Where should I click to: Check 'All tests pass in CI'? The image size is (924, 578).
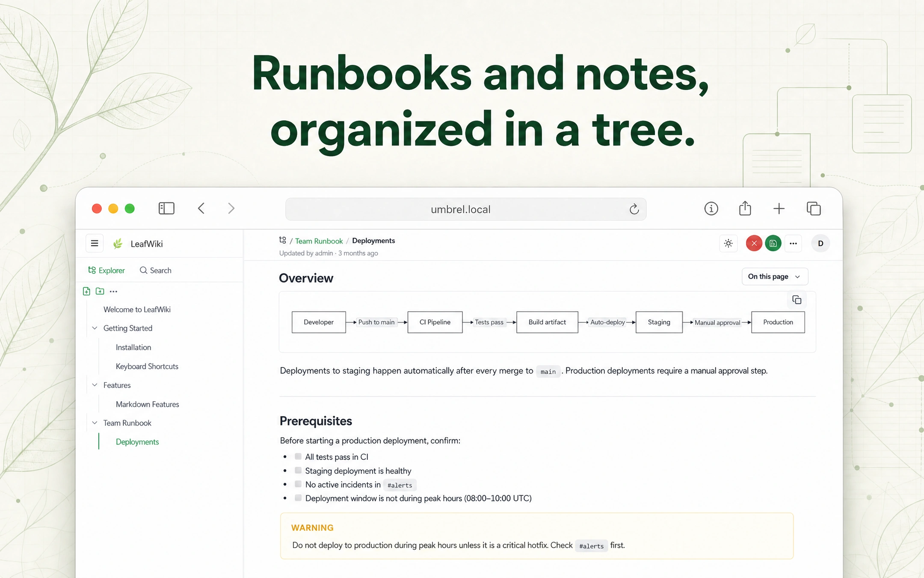pos(298,456)
